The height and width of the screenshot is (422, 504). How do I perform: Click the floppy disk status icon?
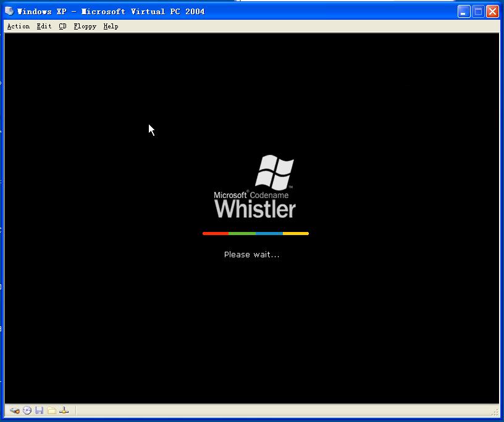39,410
